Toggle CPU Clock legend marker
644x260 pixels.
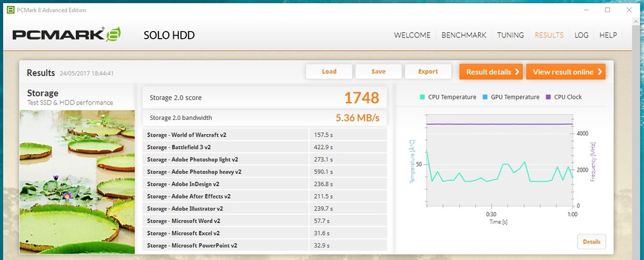(549, 97)
